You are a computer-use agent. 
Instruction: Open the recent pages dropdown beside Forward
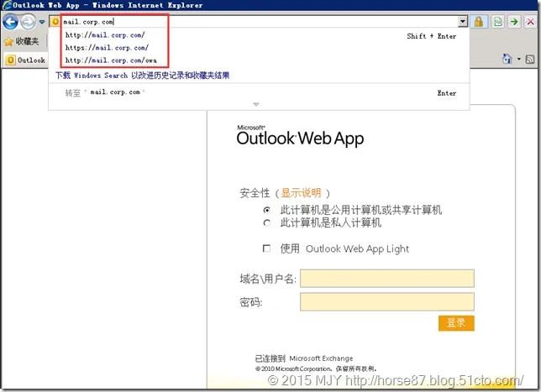tap(42, 22)
